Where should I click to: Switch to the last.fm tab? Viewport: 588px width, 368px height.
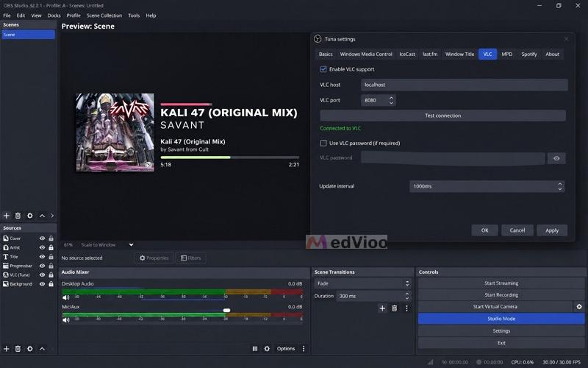coord(430,54)
